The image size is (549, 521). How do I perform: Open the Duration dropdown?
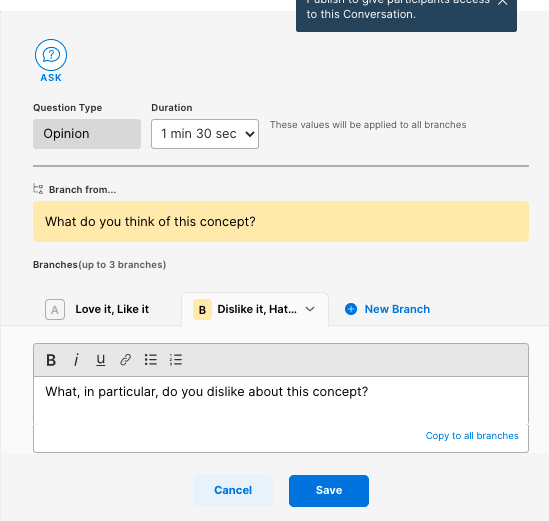205,134
